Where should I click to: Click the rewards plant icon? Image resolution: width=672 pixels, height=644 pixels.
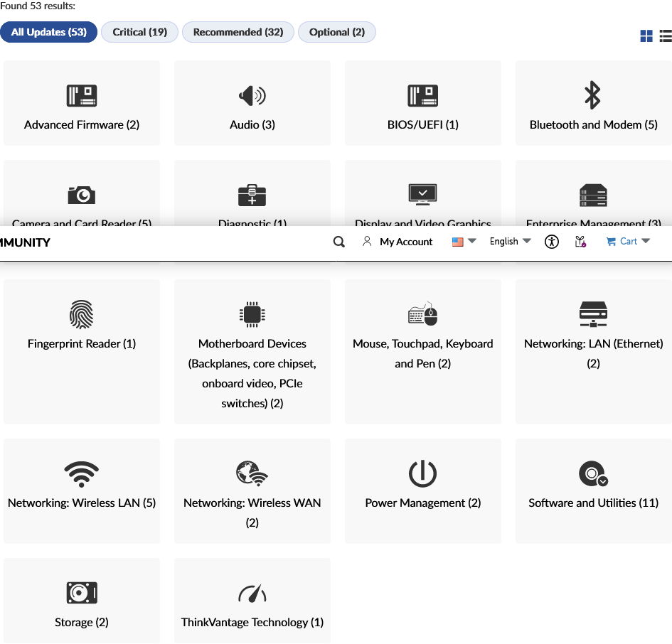coord(580,242)
